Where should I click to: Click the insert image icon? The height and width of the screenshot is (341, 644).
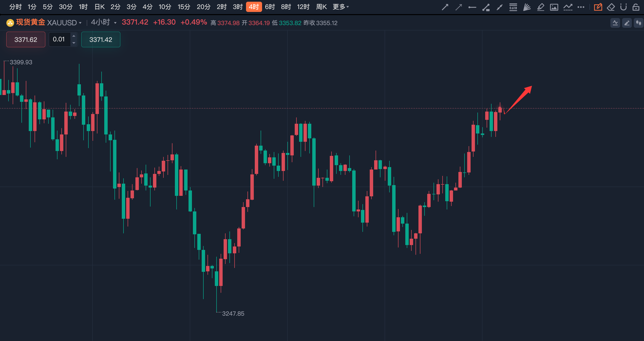click(x=554, y=7)
